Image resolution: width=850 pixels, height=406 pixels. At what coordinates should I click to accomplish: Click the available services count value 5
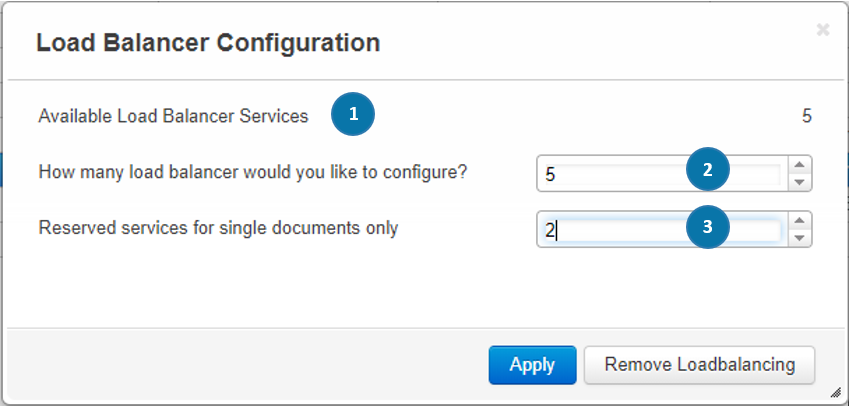click(x=807, y=116)
